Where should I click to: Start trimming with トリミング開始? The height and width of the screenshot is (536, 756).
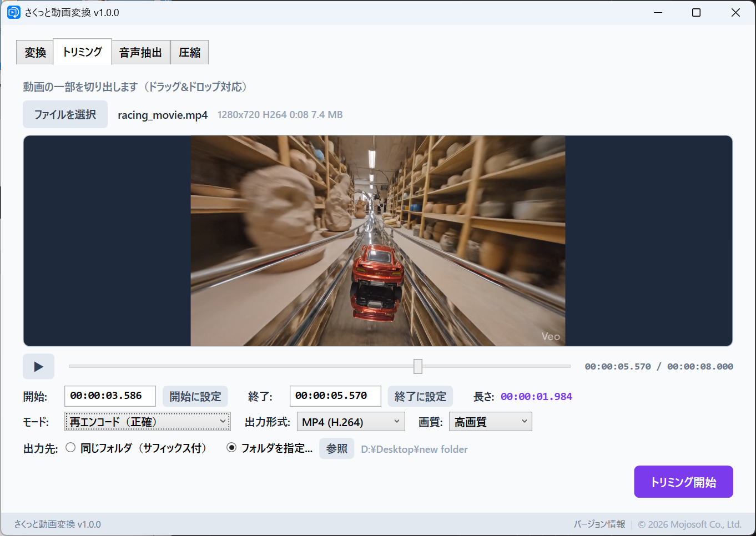pyautogui.click(x=683, y=482)
